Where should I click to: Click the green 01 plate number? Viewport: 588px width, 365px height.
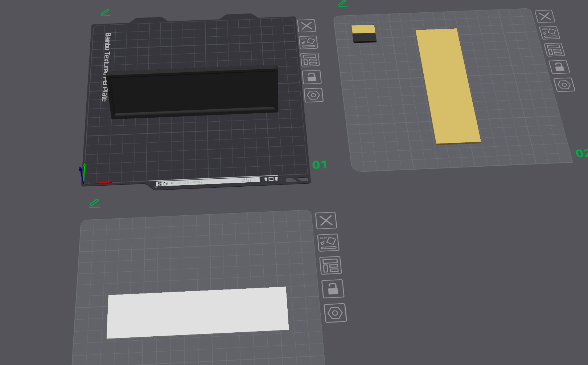[x=320, y=165]
